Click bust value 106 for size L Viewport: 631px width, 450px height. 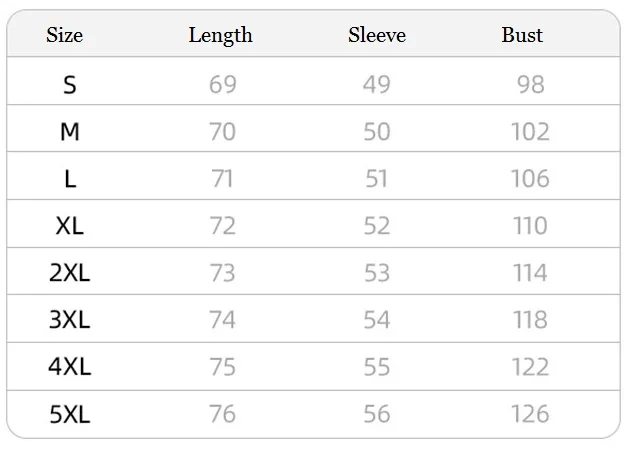tap(530, 179)
